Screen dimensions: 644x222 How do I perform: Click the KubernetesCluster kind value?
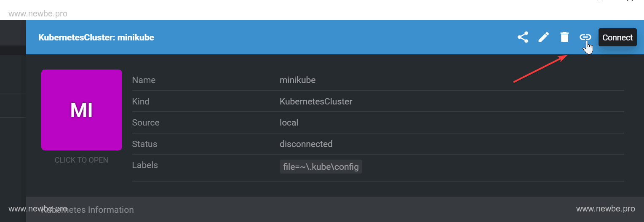coord(316,102)
